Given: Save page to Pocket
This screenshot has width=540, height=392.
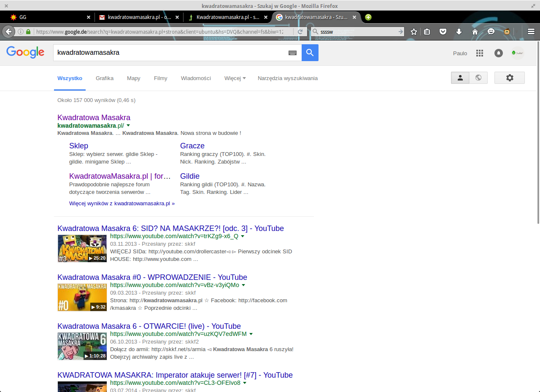Looking at the screenshot, I should coord(443,32).
